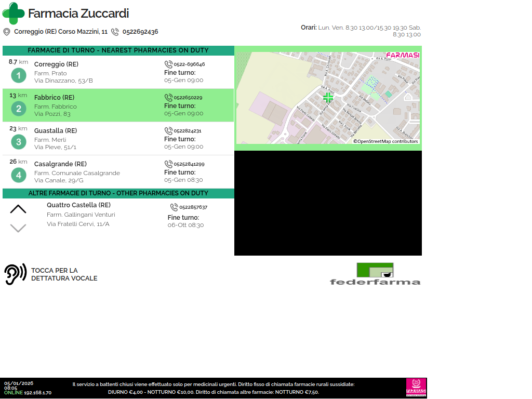Click the Farmacie di Turno header bar
The width and height of the screenshot is (532, 399).
[x=118, y=50]
